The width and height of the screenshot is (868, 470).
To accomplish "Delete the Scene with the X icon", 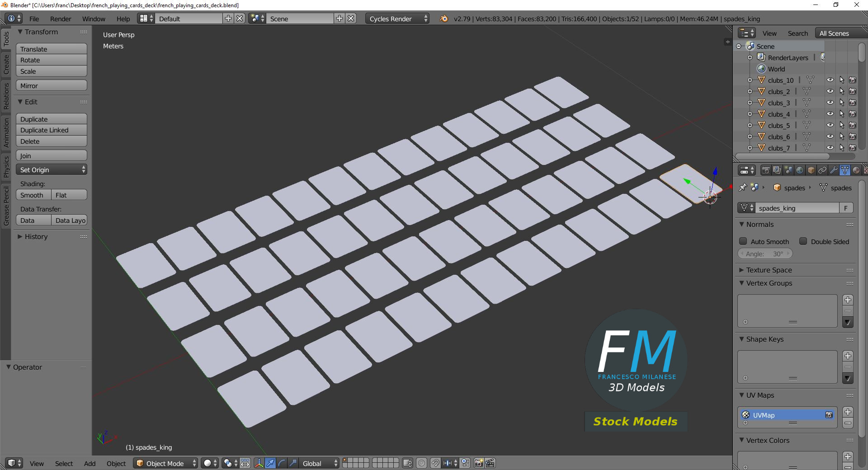I will click(x=351, y=19).
